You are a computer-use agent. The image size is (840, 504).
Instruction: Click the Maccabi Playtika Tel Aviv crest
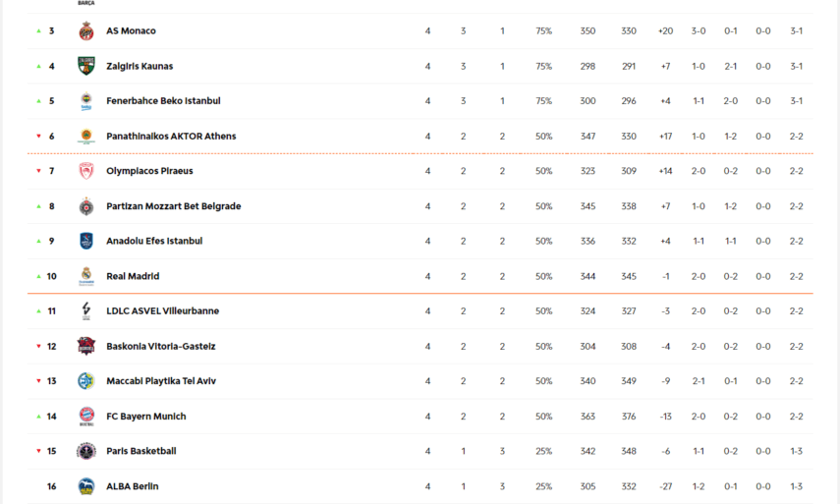[x=86, y=381]
